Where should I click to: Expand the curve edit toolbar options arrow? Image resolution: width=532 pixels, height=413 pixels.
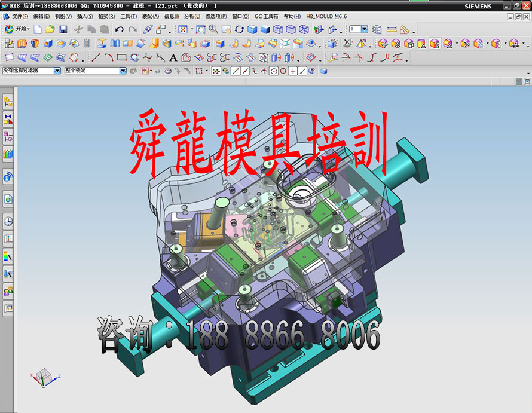coord(406,61)
